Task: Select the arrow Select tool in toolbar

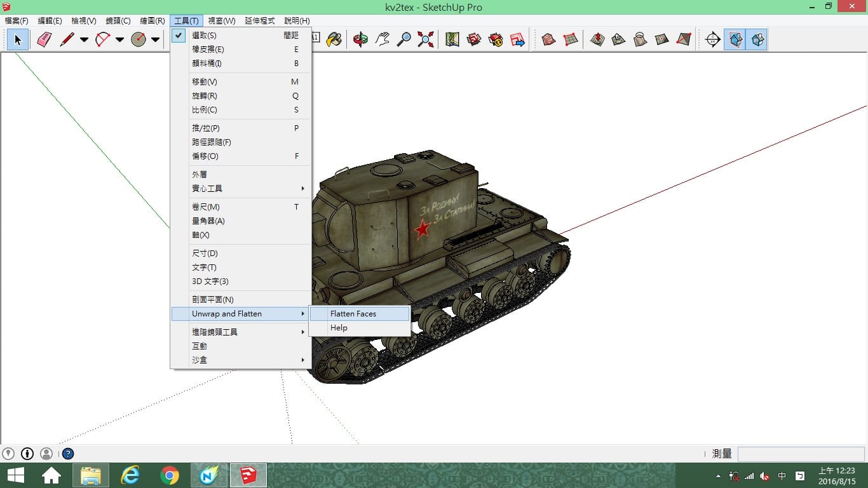Action: [18, 39]
